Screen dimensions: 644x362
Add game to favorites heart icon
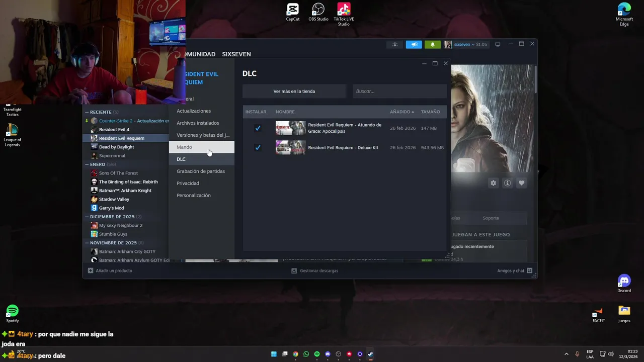(521, 183)
